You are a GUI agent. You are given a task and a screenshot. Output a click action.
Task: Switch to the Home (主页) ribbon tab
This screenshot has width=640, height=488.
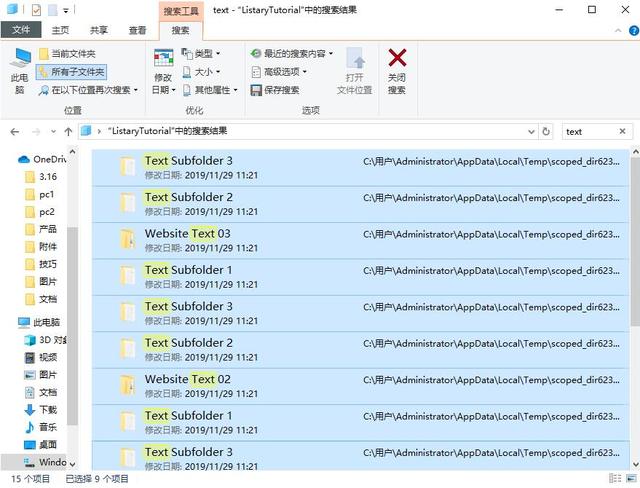[x=60, y=30]
